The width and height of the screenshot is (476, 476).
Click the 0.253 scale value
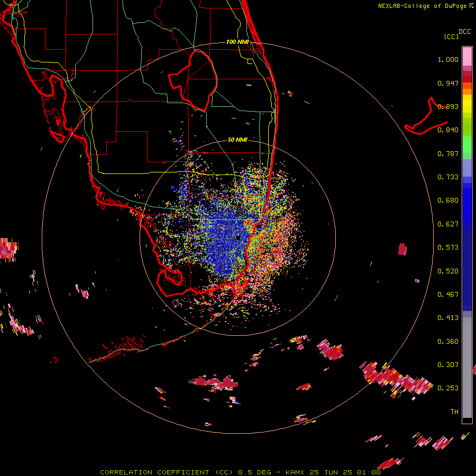[x=448, y=388]
